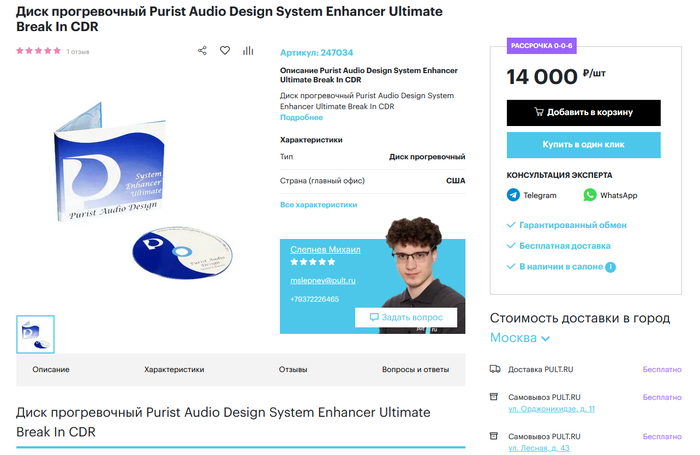Screen dimensions: 700x455
Task: Switch to the Описание tab
Action: [51, 370]
